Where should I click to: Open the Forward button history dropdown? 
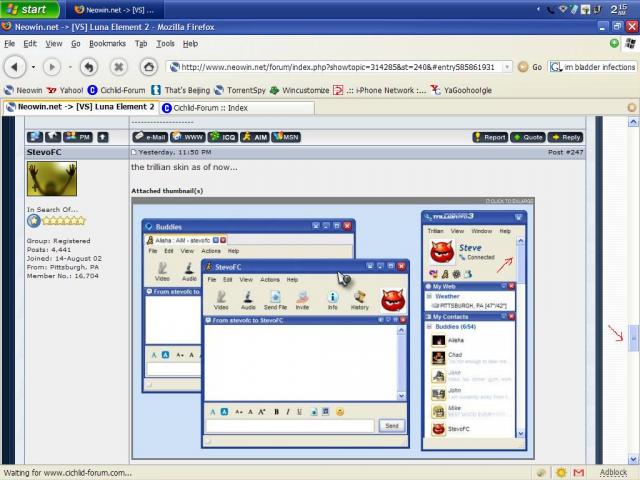click(70, 67)
